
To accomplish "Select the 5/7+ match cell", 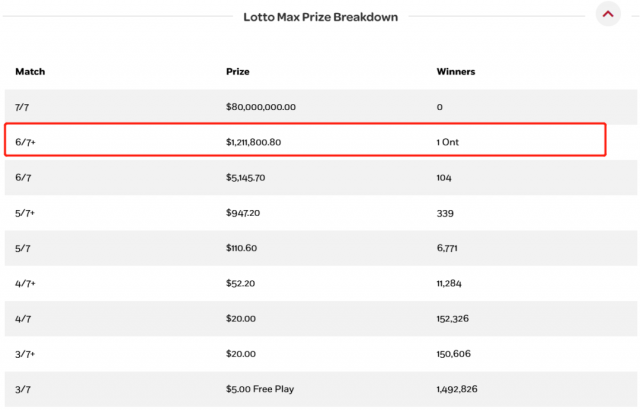I will [x=26, y=213].
